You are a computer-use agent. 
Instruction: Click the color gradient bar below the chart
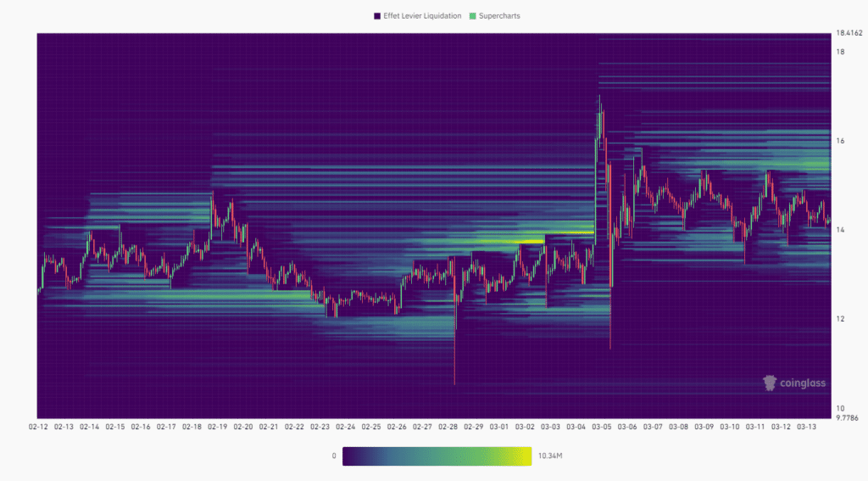coord(437,456)
